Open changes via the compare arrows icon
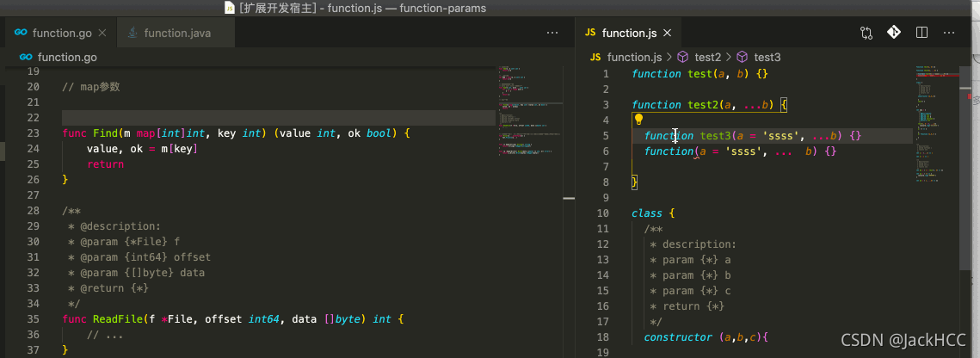 866,33
